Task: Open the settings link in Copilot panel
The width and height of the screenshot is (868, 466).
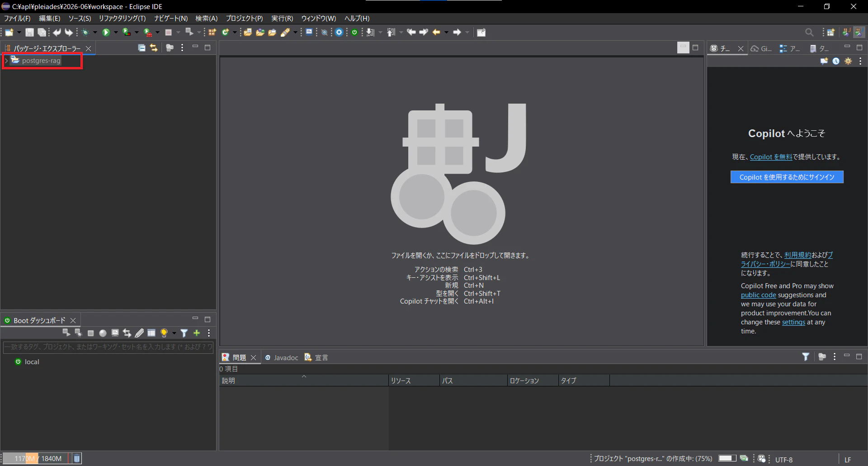Action: [793, 322]
